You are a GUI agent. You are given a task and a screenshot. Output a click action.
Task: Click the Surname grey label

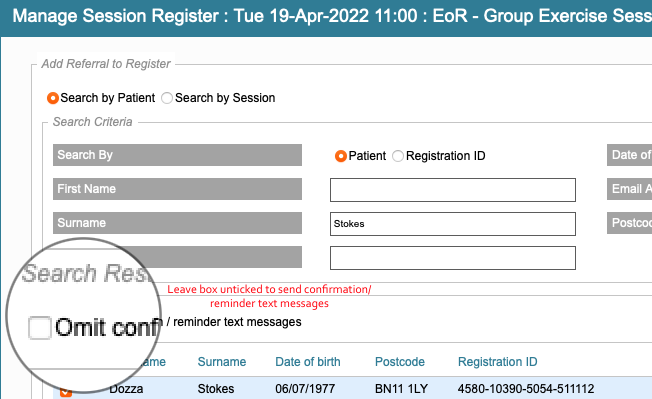(x=177, y=223)
